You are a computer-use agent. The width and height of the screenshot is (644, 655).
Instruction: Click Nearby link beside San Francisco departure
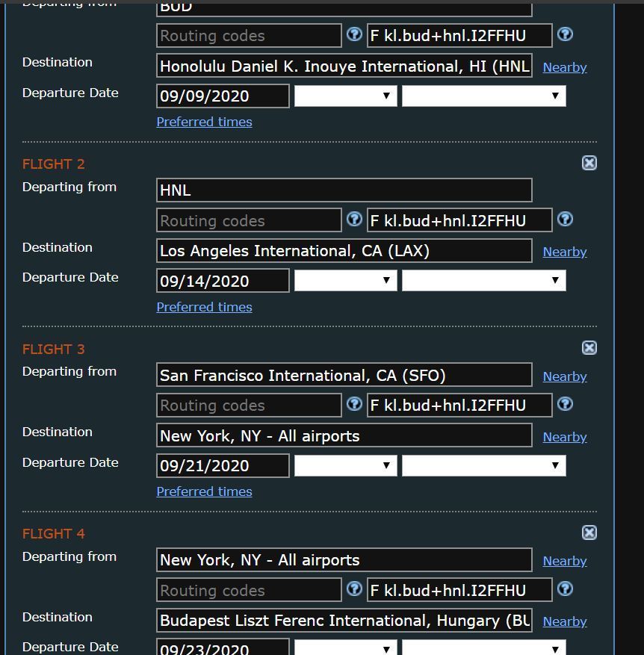tap(565, 376)
